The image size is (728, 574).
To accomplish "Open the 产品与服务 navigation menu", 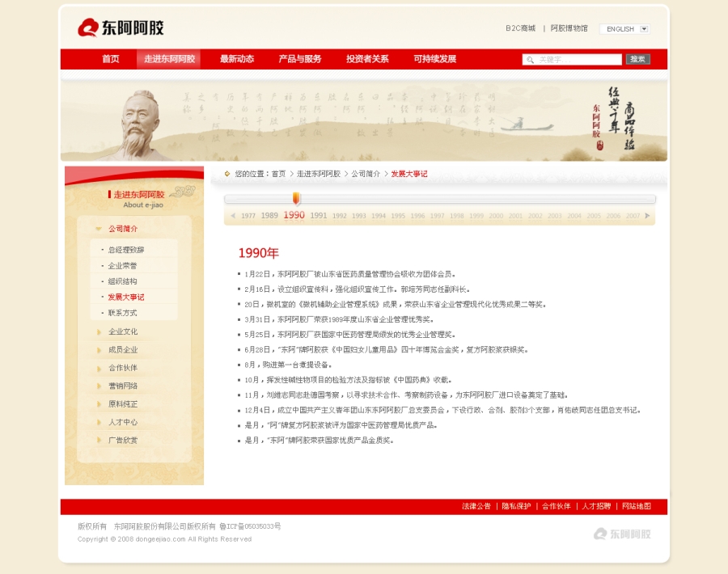I will click(299, 59).
